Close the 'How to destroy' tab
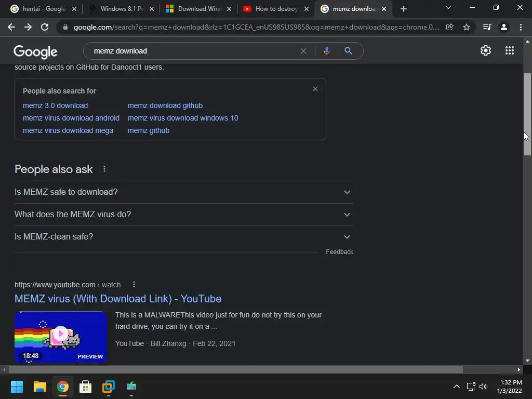 (x=307, y=9)
